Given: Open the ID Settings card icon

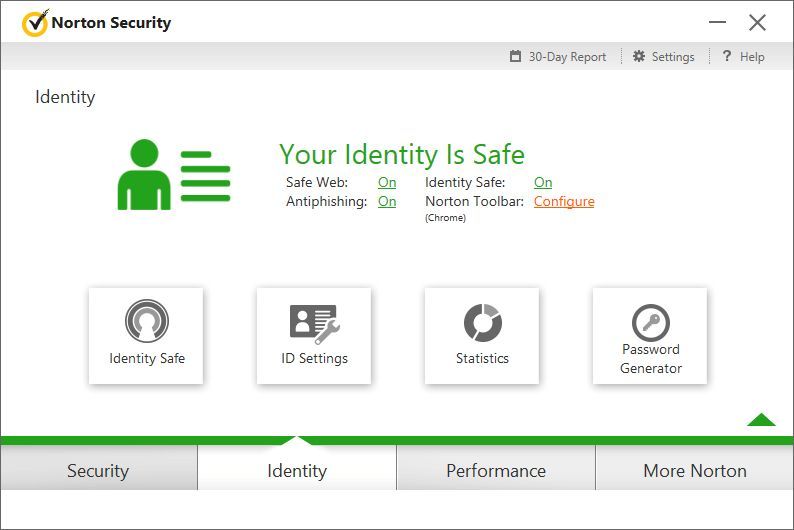Looking at the screenshot, I should click(x=314, y=323).
